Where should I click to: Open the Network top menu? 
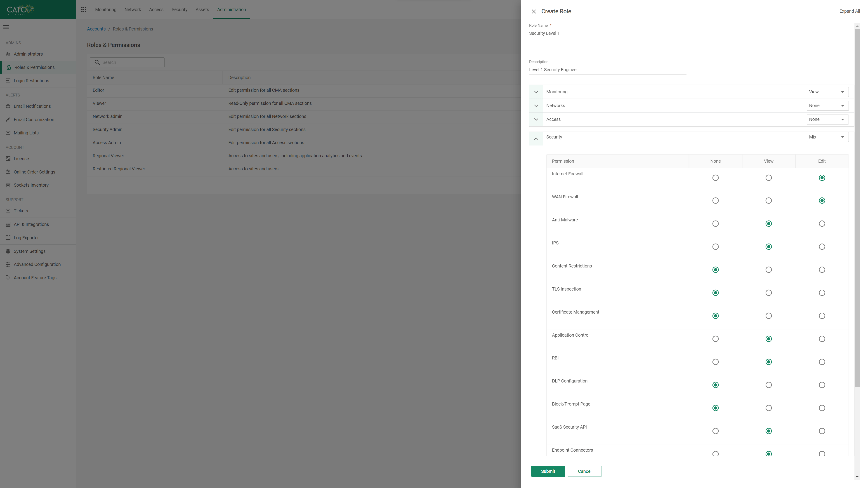click(x=133, y=9)
